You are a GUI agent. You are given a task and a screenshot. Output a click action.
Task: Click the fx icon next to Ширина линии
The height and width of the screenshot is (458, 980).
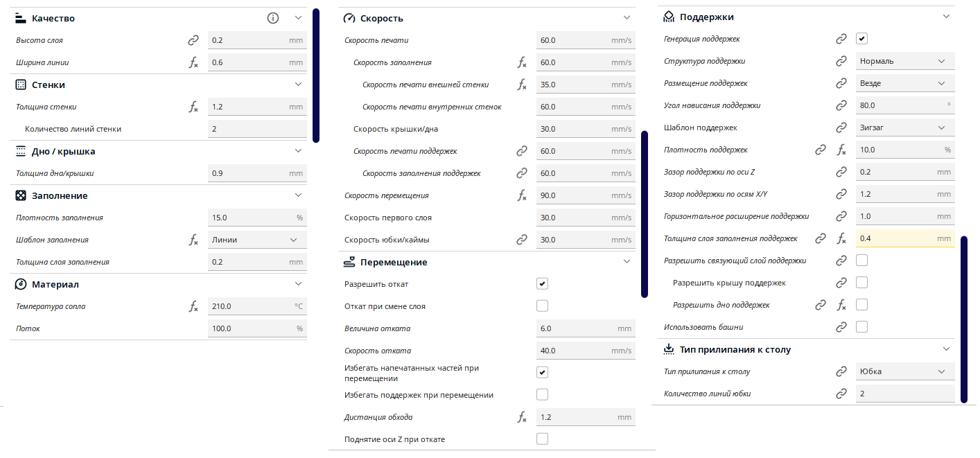(193, 62)
